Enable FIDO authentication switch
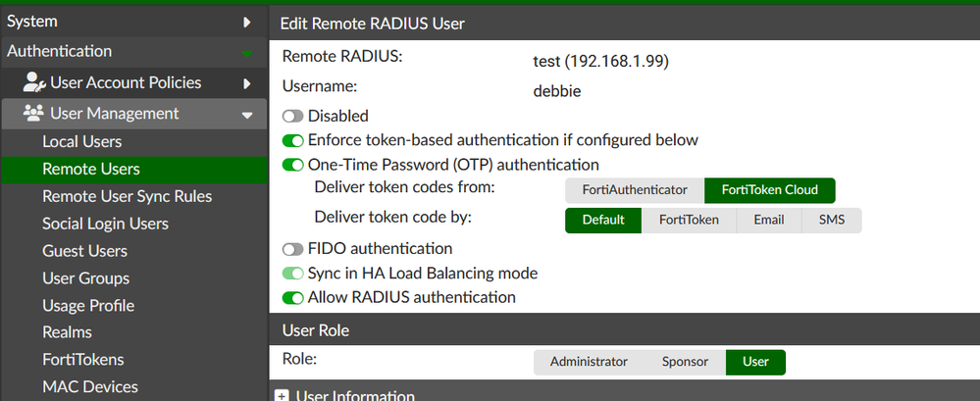The width and height of the screenshot is (980, 401). coord(292,249)
